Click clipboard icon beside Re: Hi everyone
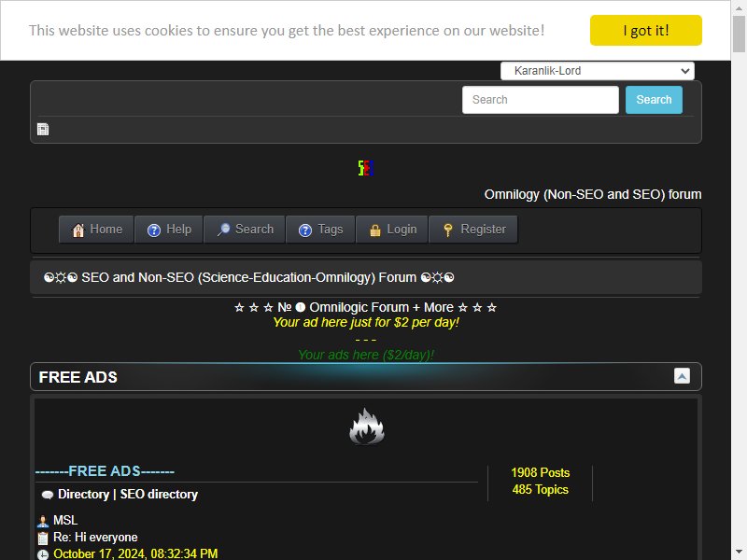Image resolution: width=747 pixels, height=560 pixels. 43,539
